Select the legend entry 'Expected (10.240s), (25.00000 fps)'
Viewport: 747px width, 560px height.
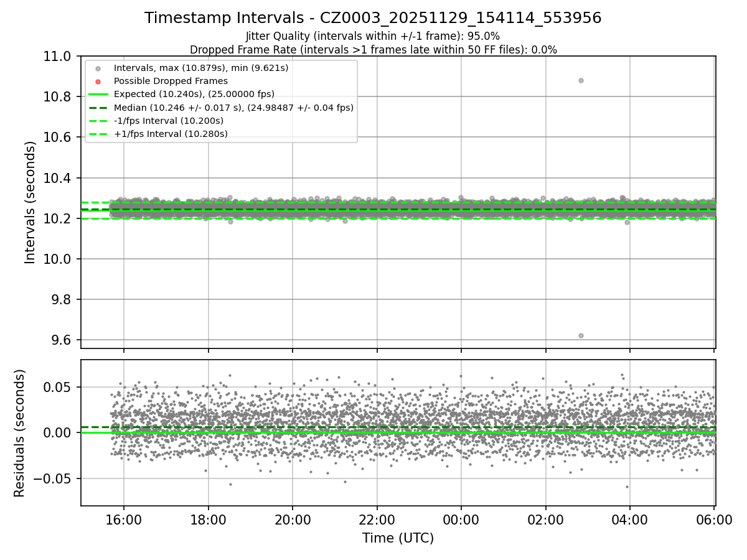[x=194, y=94]
